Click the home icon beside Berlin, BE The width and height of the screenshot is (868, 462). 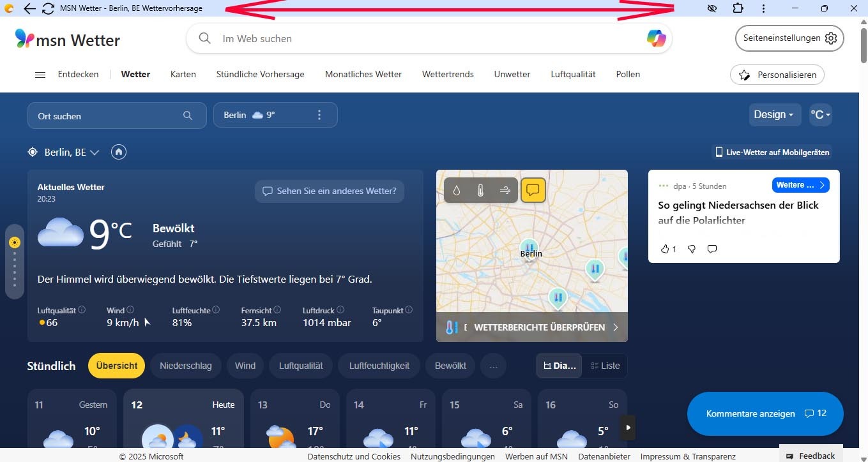pos(118,153)
